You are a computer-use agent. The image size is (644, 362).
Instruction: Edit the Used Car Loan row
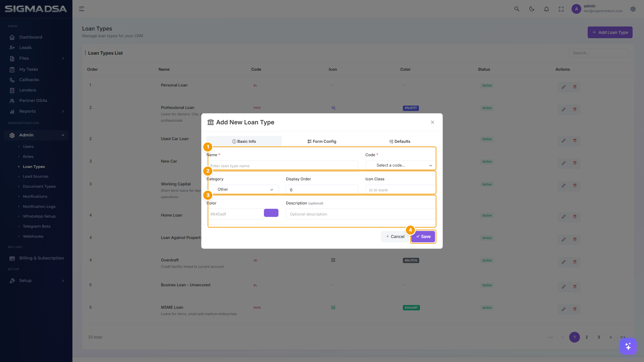[563, 140]
